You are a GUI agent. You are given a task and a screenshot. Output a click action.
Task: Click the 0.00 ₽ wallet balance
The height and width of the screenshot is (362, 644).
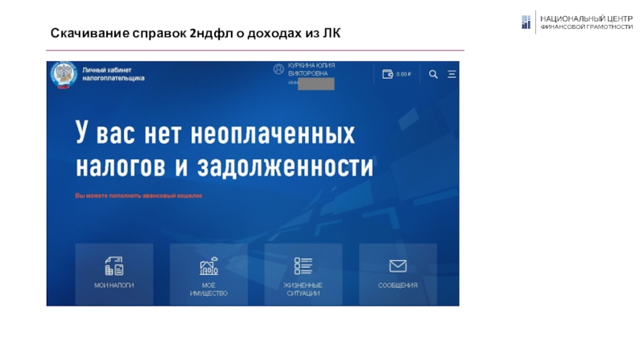click(x=403, y=74)
